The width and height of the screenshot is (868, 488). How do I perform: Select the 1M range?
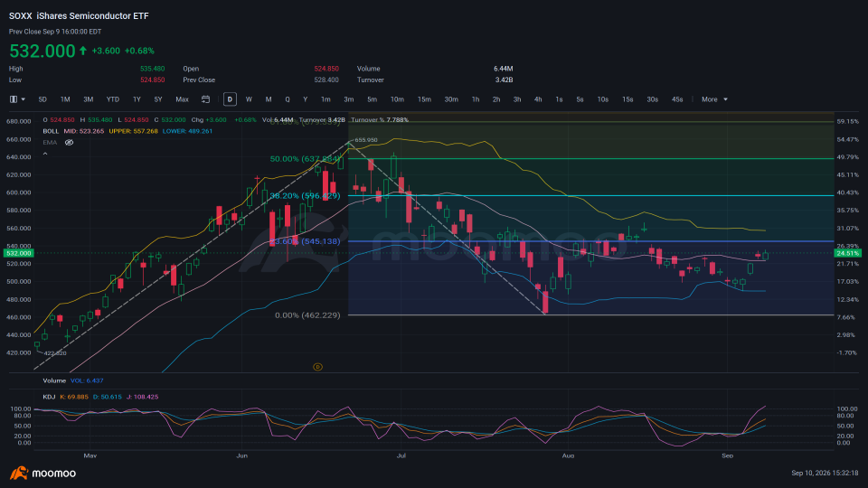[65, 99]
